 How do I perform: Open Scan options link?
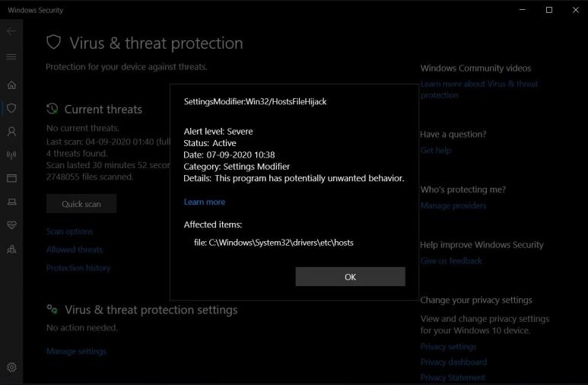(69, 231)
